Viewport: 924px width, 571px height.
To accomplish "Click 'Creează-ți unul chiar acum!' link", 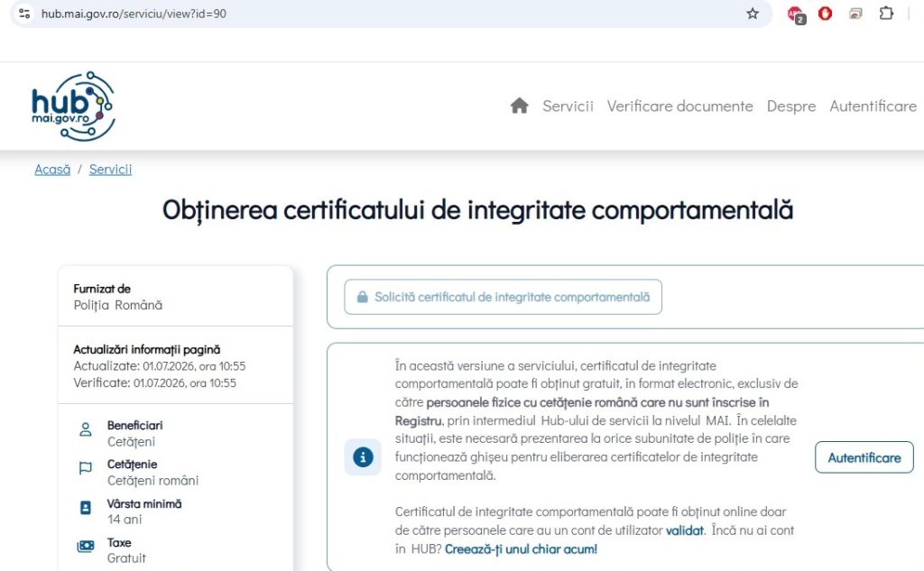I will pyautogui.click(x=521, y=549).
